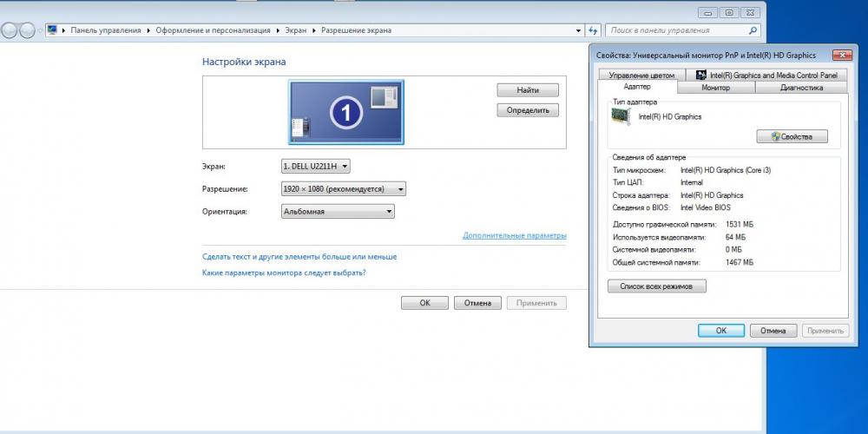The image size is (868, 434).
Task: Expand breadcrumb arrow after Оформление и персонализация
Action: pos(278,30)
